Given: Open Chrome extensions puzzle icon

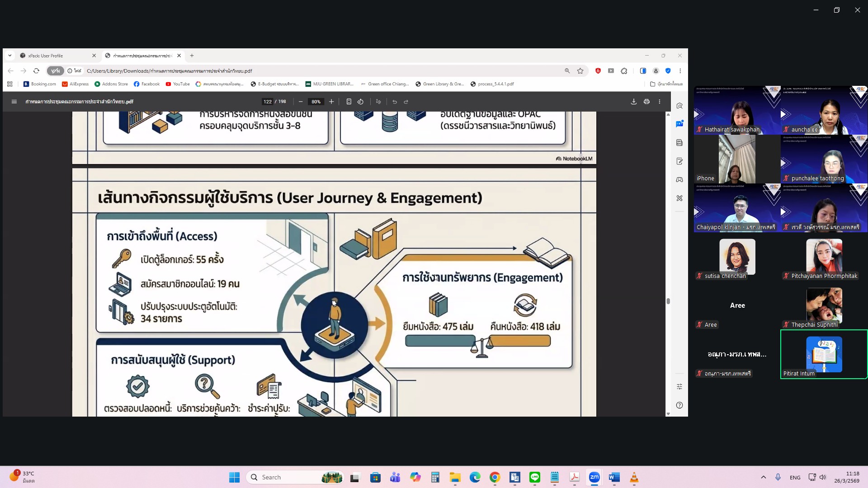Looking at the screenshot, I should pyautogui.click(x=624, y=71).
